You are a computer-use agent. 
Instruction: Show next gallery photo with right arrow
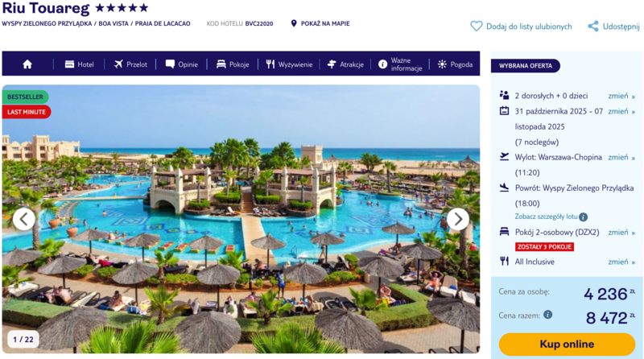[x=457, y=219]
